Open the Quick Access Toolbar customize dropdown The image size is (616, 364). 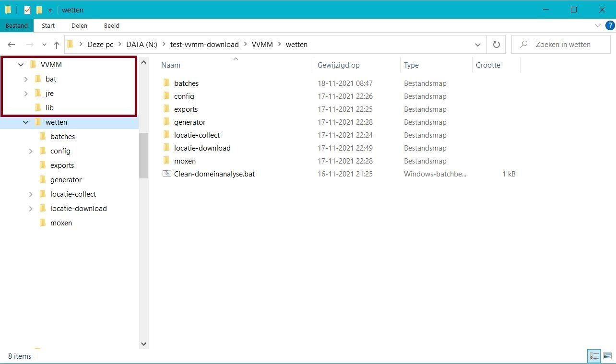[x=50, y=10]
